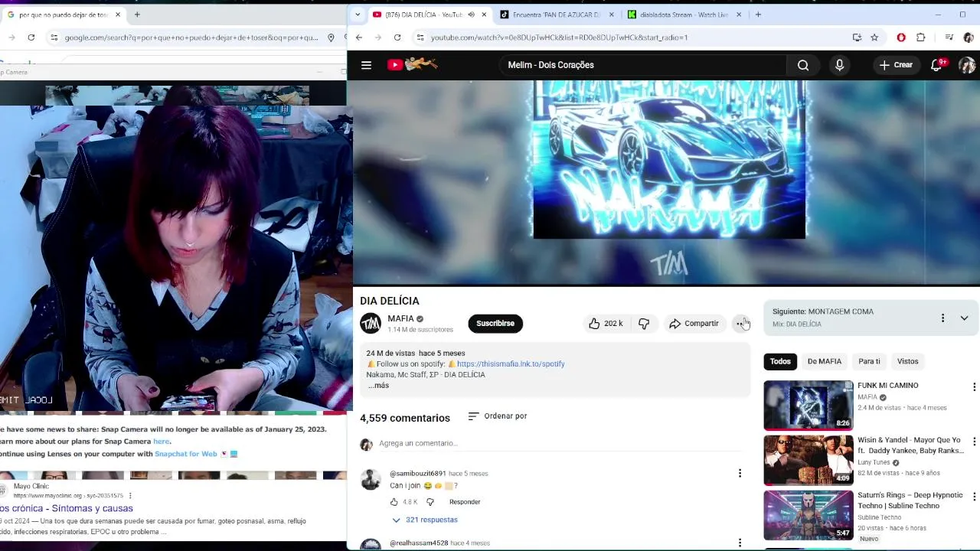Select the Vistos filter chip

click(908, 361)
